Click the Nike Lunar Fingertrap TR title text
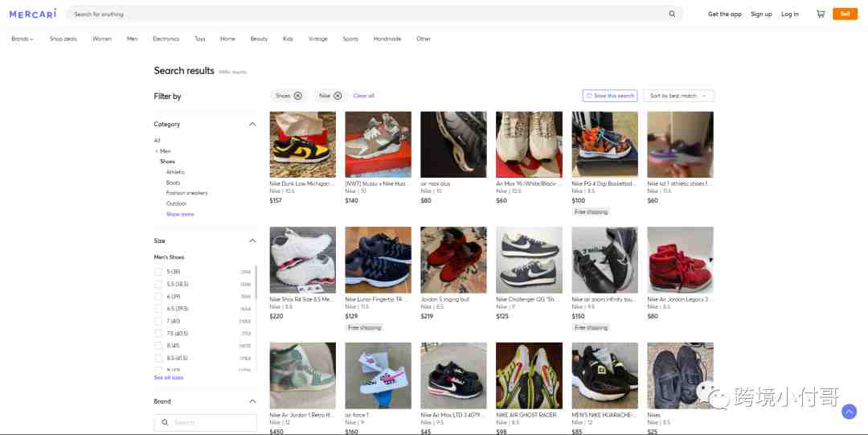Screen dimensions: 868x435 376,299
